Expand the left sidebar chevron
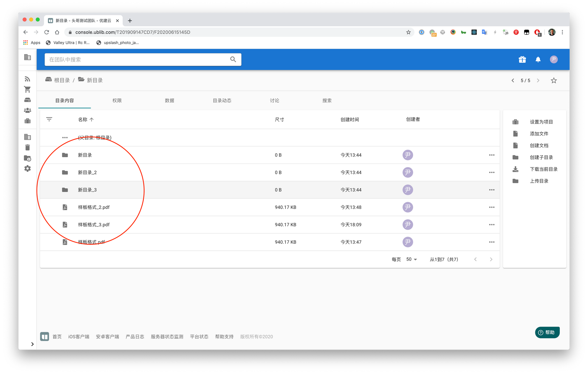588x374 pixels. tap(32, 344)
